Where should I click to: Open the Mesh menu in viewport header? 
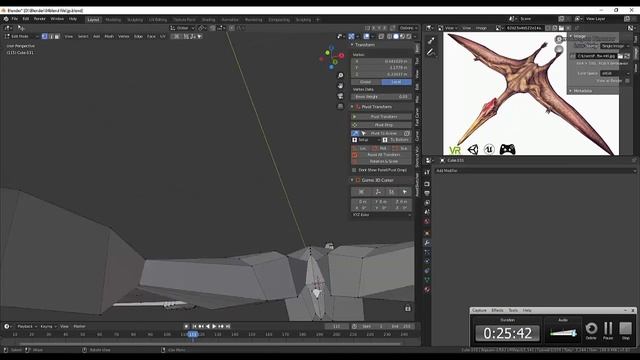pyautogui.click(x=109, y=36)
